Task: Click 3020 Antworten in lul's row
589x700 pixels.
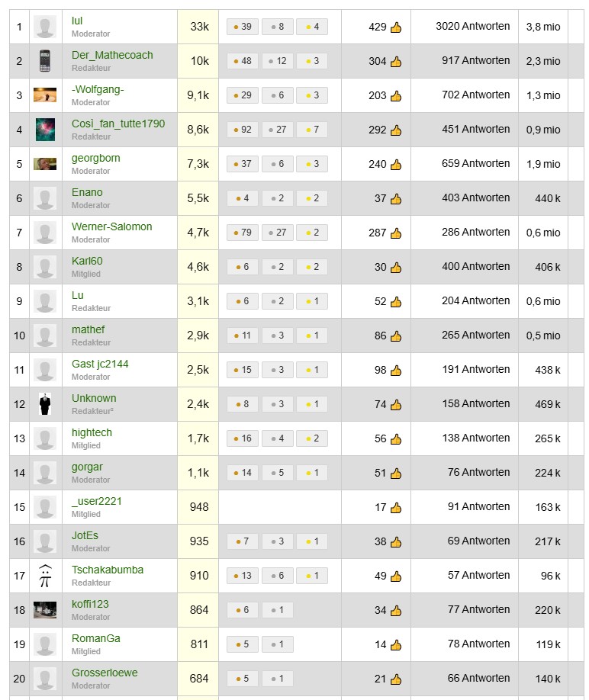Action: click(472, 27)
